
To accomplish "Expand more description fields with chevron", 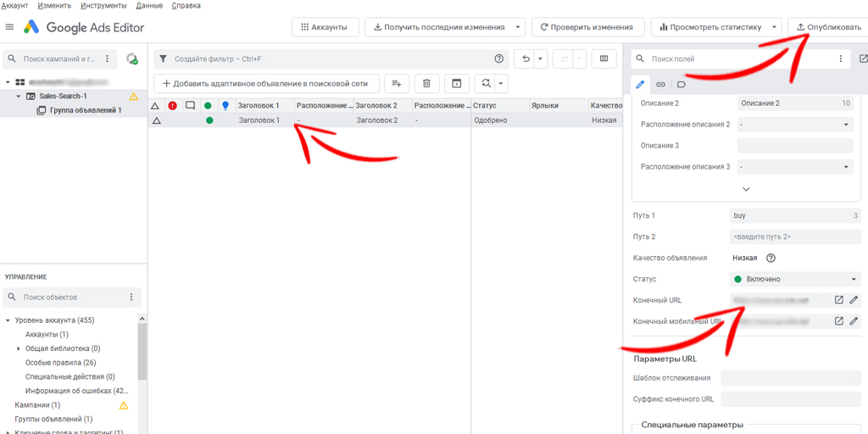I will click(x=745, y=189).
